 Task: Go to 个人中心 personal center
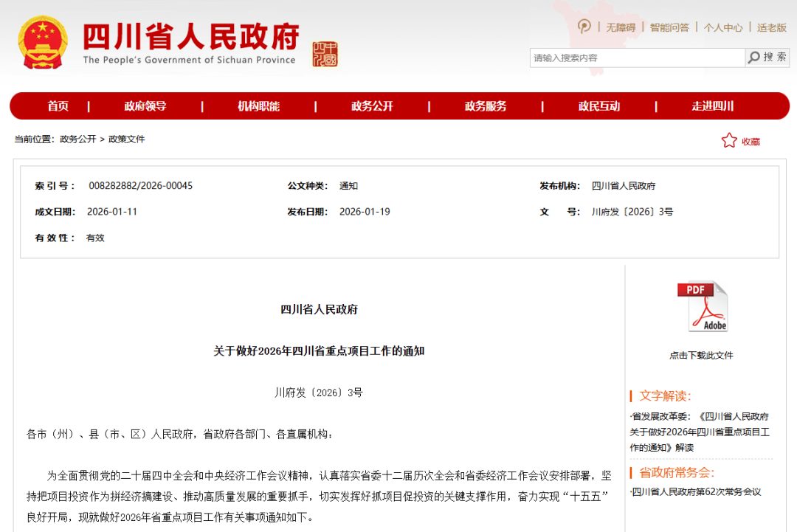[x=724, y=27]
